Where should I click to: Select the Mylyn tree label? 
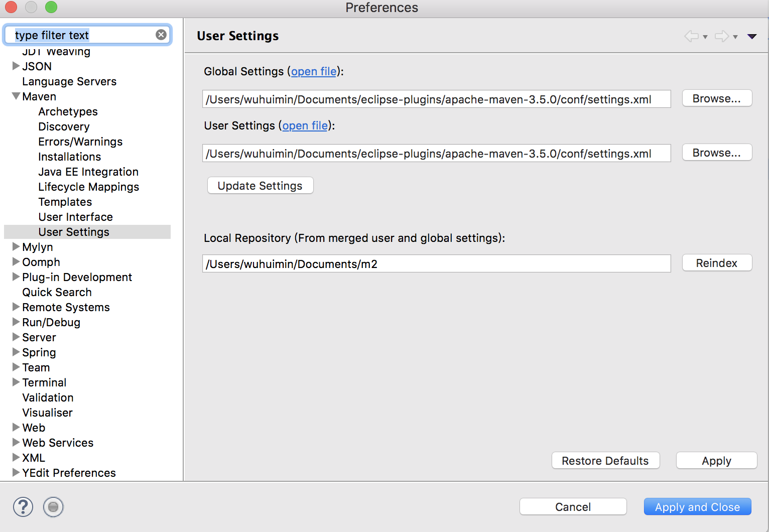pos(38,247)
